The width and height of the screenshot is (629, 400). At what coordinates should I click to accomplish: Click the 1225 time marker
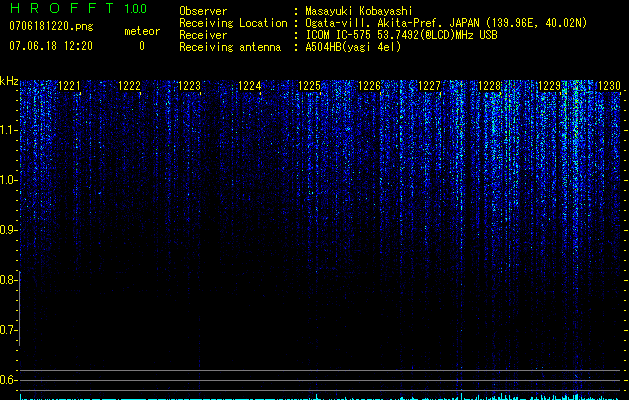(310, 86)
